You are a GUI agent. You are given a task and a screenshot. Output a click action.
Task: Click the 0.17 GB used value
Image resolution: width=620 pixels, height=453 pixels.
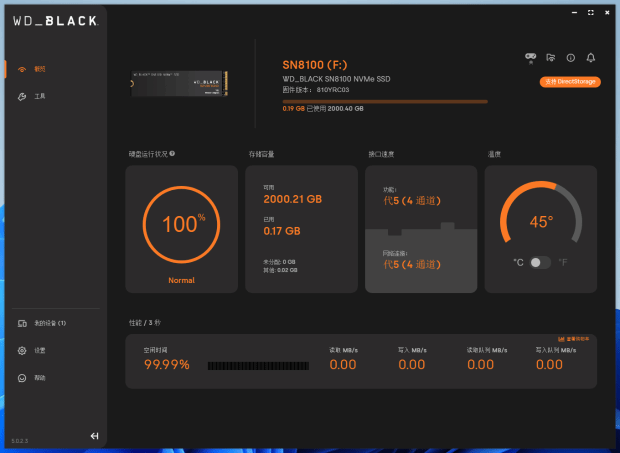click(x=282, y=231)
